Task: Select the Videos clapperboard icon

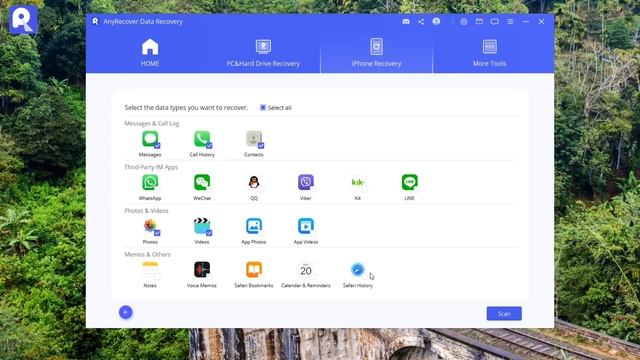Action: (x=202, y=226)
